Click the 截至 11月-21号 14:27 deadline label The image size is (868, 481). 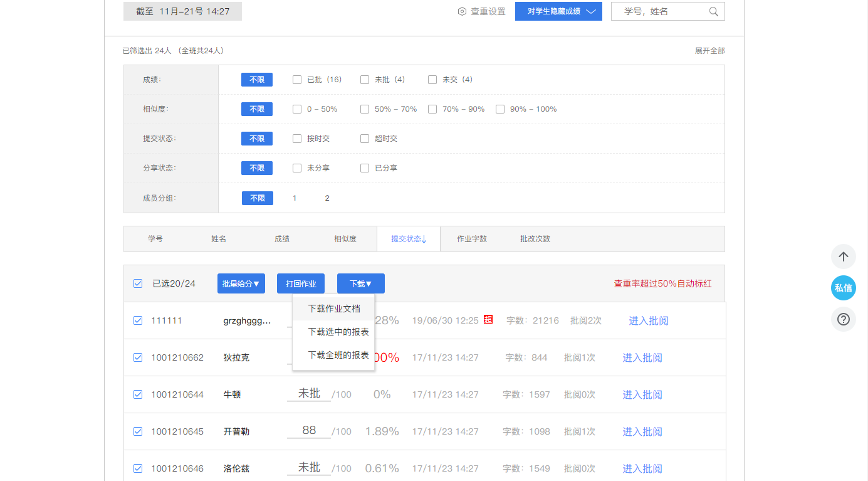[x=182, y=11]
